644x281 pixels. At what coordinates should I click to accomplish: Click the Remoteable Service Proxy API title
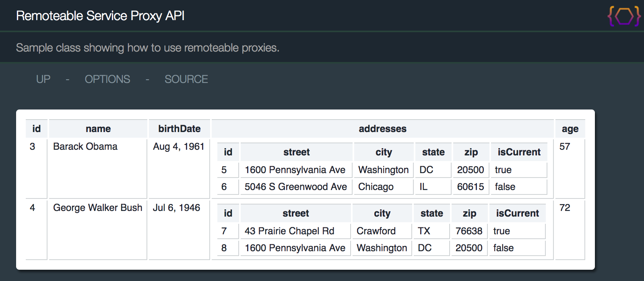point(100,16)
